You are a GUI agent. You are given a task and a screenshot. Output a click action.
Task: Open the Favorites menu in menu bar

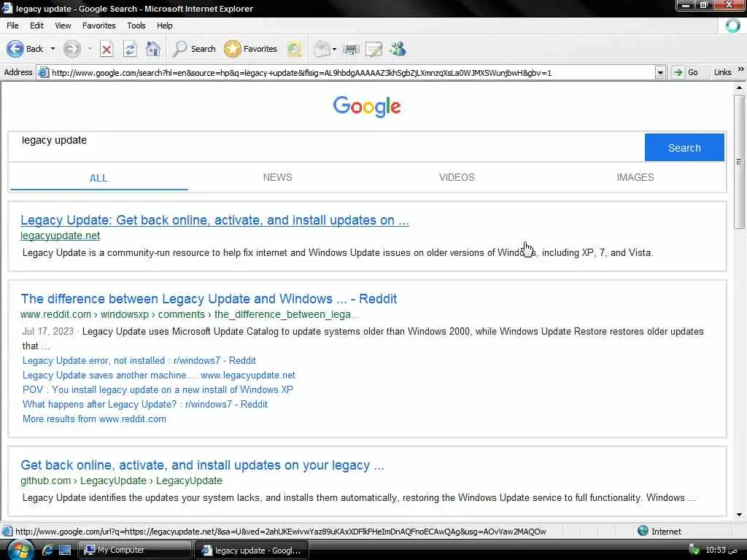(x=99, y=26)
